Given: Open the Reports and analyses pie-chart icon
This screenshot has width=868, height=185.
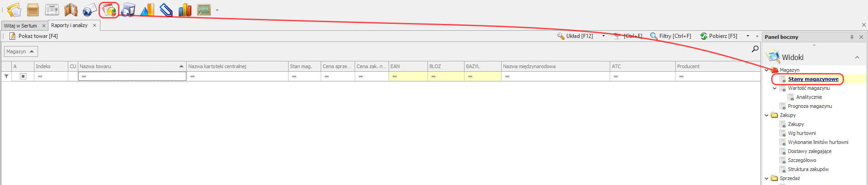Looking at the screenshot, I should click(109, 9).
